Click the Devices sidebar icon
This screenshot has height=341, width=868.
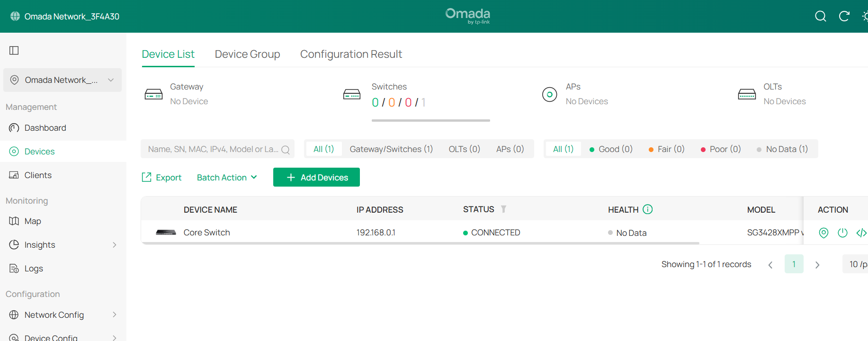click(x=14, y=152)
